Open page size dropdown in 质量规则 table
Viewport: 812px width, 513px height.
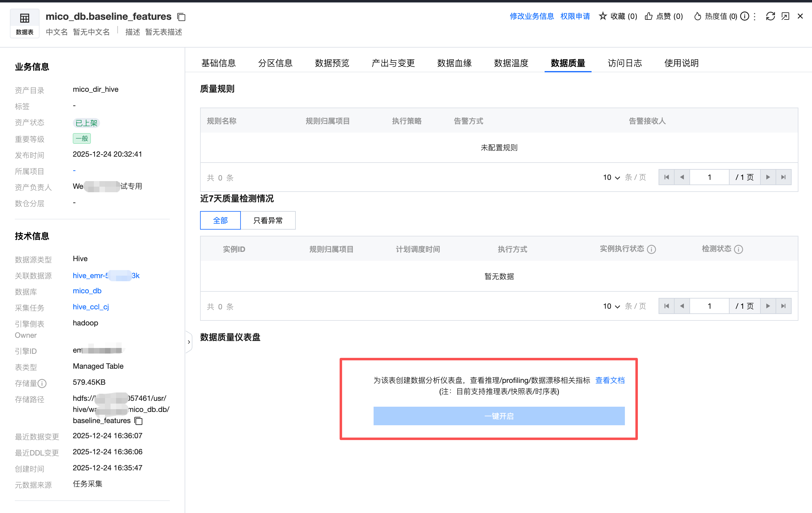(x=611, y=177)
